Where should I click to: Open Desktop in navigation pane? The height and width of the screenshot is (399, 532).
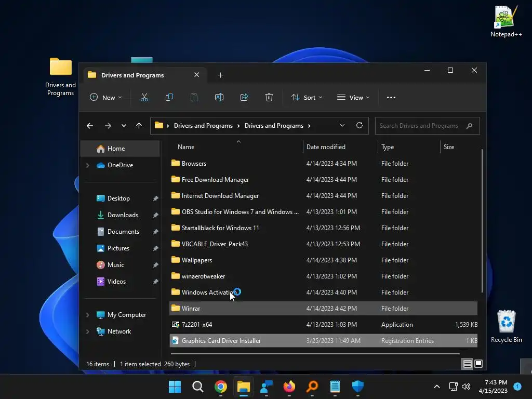click(120, 198)
